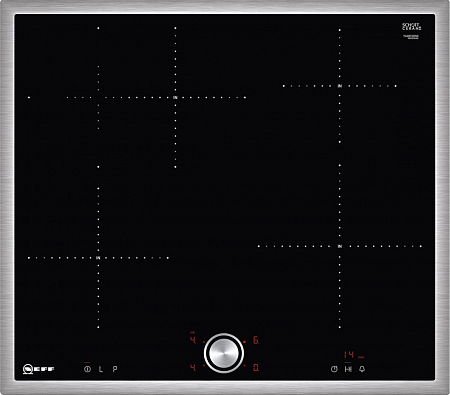The width and height of the screenshot is (450, 395).
Task: Click the IN center of bottom-right cooking zone
Action: (340, 246)
